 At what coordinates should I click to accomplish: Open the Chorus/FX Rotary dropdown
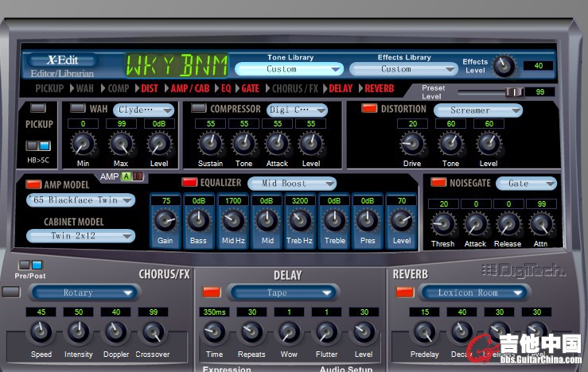[84, 293]
